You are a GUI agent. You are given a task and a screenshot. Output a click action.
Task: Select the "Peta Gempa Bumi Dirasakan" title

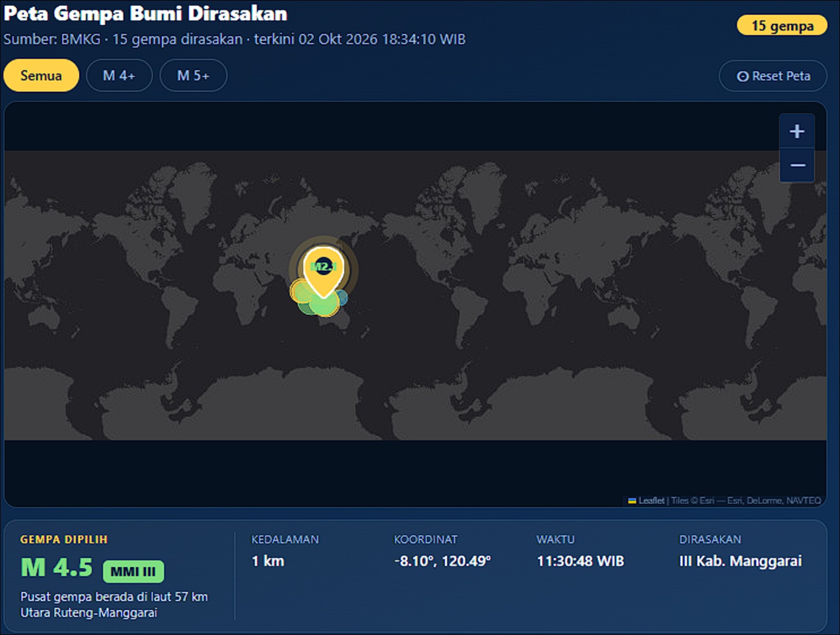[145, 14]
